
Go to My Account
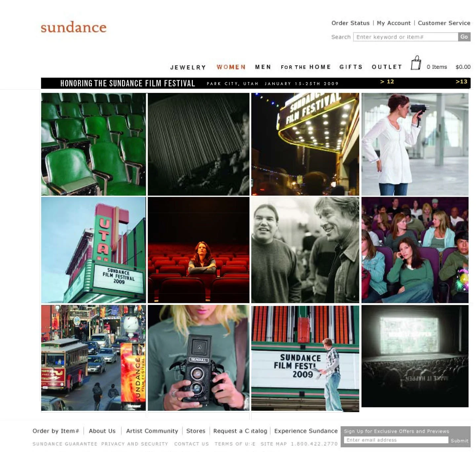tap(394, 23)
